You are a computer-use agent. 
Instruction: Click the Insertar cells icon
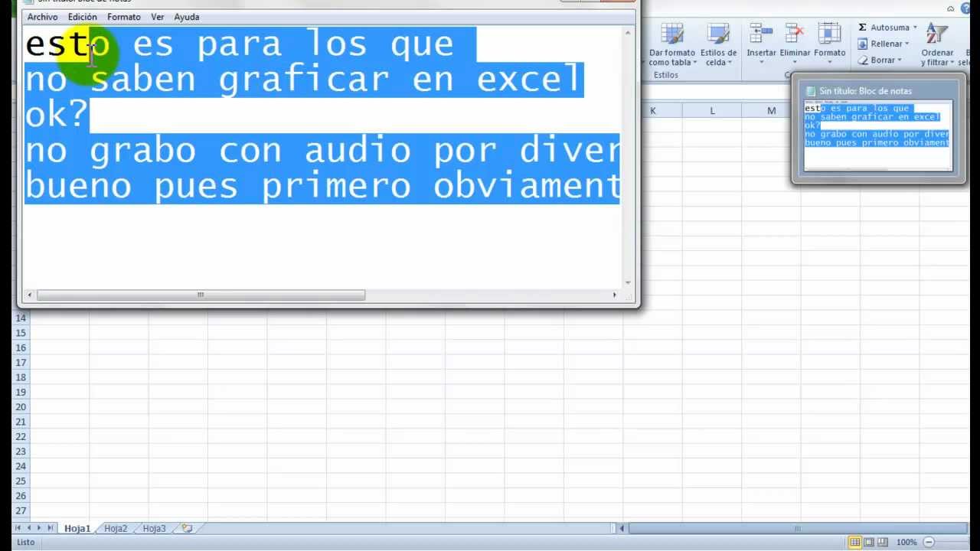click(x=761, y=34)
